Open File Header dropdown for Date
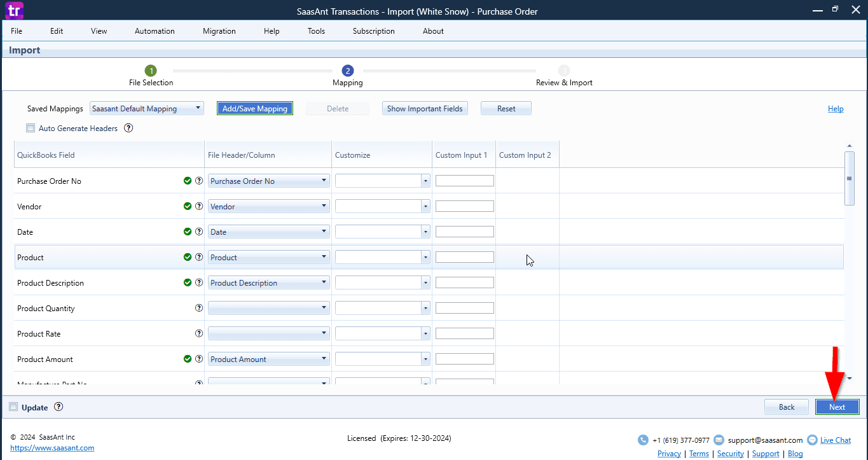The width and height of the screenshot is (868, 460). (269, 232)
